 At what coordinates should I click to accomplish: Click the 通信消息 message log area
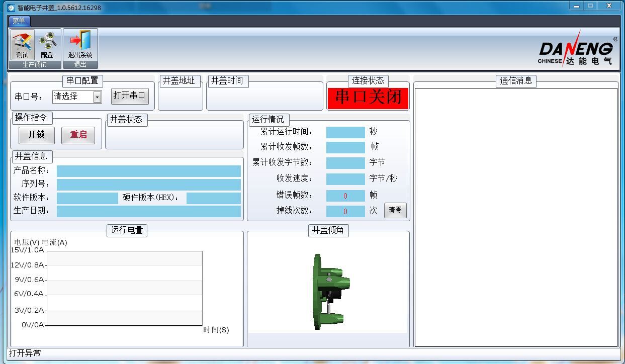click(516, 217)
